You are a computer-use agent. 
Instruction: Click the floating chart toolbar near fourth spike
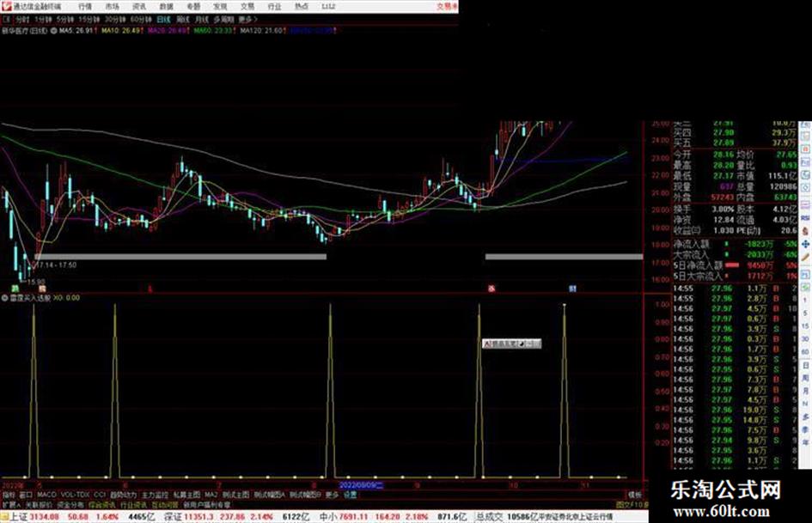click(511, 344)
